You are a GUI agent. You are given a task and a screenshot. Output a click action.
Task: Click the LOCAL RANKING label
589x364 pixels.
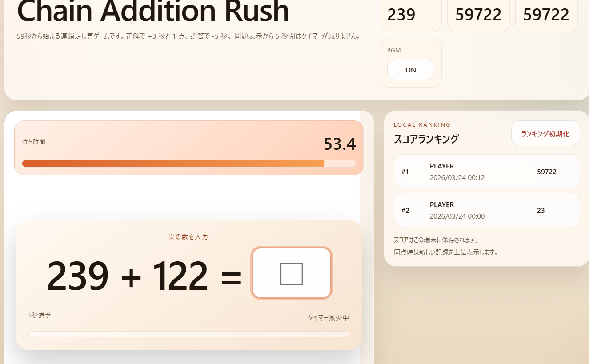pyautogui.click(x=422, y=125)
